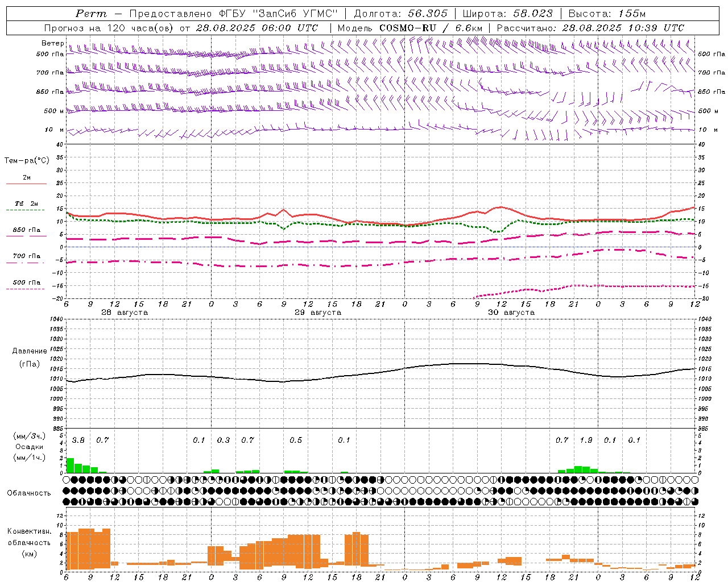The height and width of the screenshot is (582, 728).
Task: Click the "0.3" precipitation amount value
Action: click(x=224, y=440)
